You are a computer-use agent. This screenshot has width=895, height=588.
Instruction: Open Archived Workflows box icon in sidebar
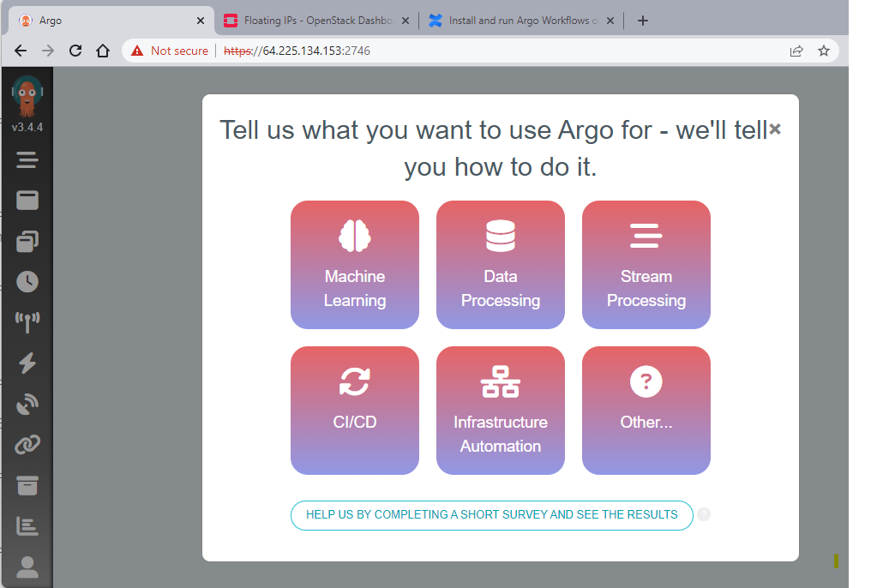tap(27, 486)
